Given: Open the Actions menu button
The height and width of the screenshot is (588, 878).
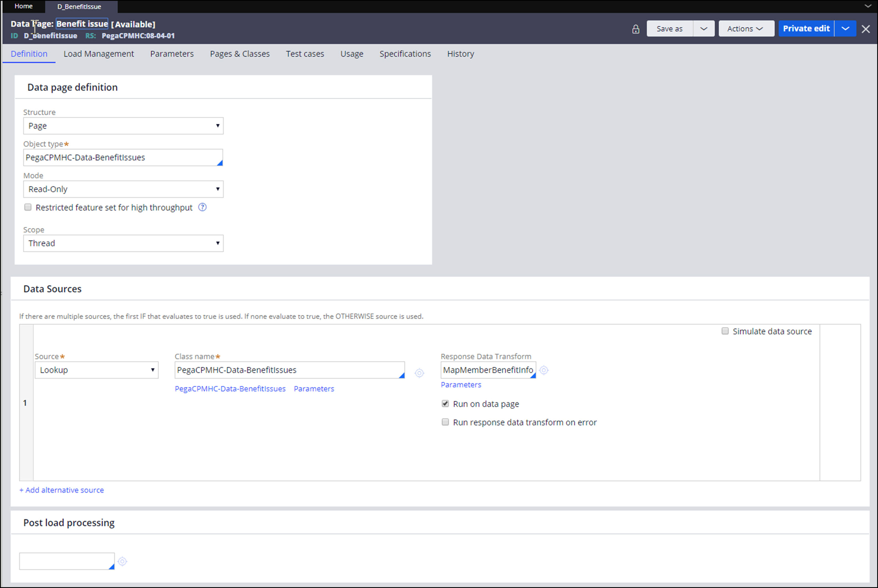Looking at the screenshot, I should [x=746, y=28].
